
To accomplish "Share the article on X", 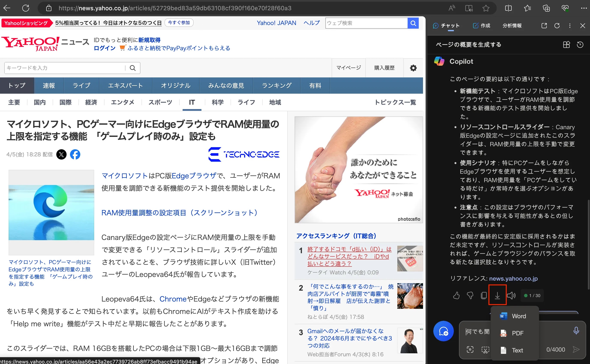I will (x=61, y=154).
